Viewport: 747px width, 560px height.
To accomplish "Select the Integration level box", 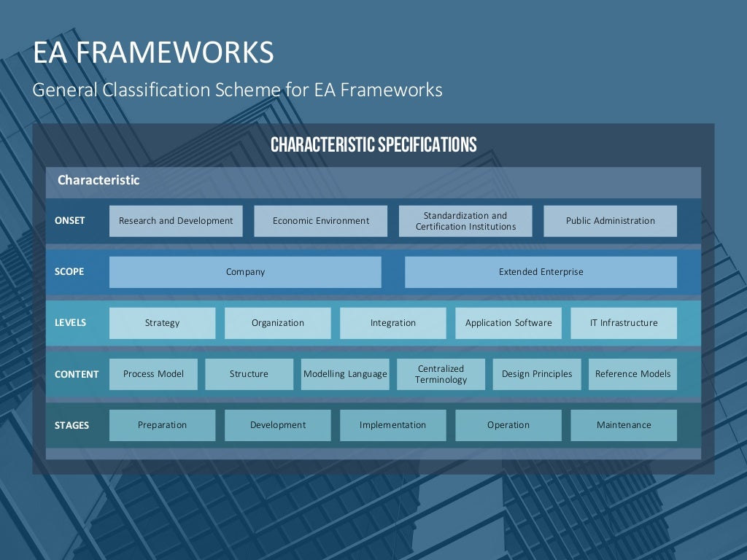I will coord(393,323).
